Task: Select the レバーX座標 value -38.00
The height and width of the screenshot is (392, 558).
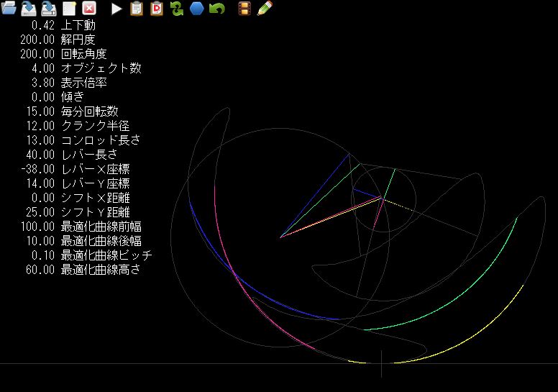Action: pyautogui.click(x=37, y=169)
